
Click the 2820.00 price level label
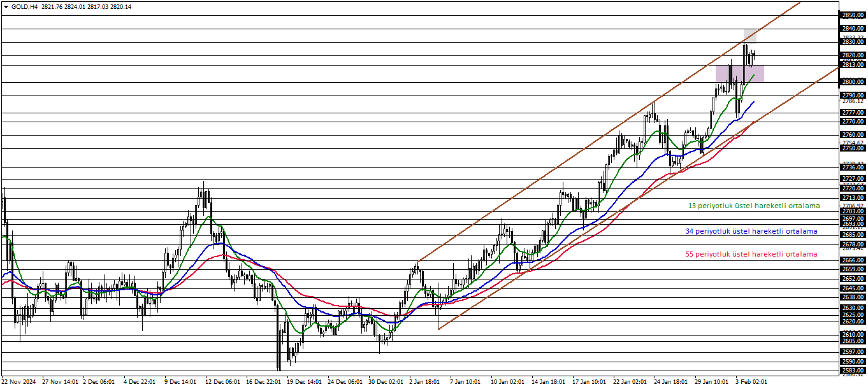(853, 55)
